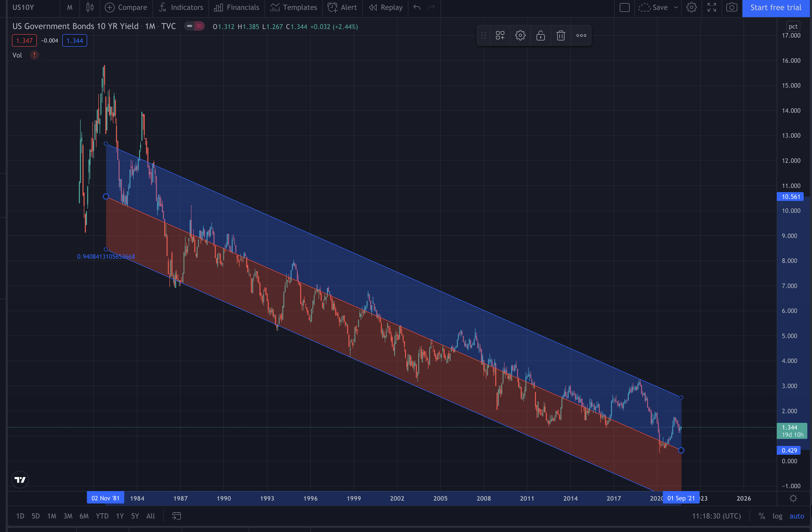The height and width of the screenshot is (532, 812).
Task: Click the Alert button
Action: pyautogui.click(x=342, y=8)
